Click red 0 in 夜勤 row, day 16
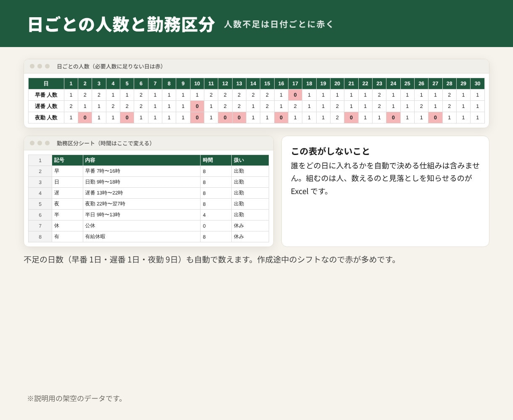Image resolution: width=513 pixels, height=420 pixels. (281, 118)
